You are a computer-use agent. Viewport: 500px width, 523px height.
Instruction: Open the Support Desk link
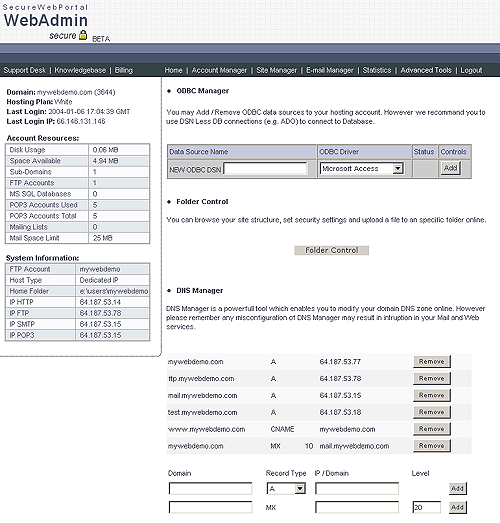(x=24, y=70)
